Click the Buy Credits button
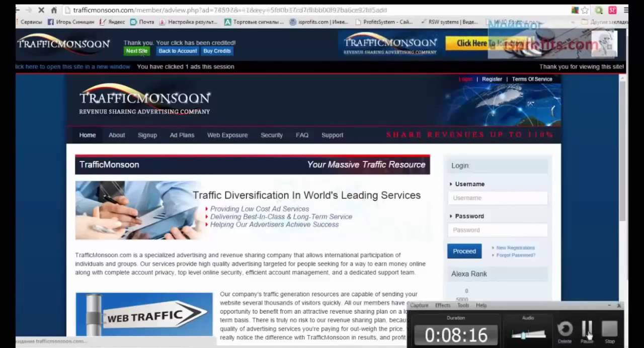The height and width of the screenshot is (348, 644). 217,51
